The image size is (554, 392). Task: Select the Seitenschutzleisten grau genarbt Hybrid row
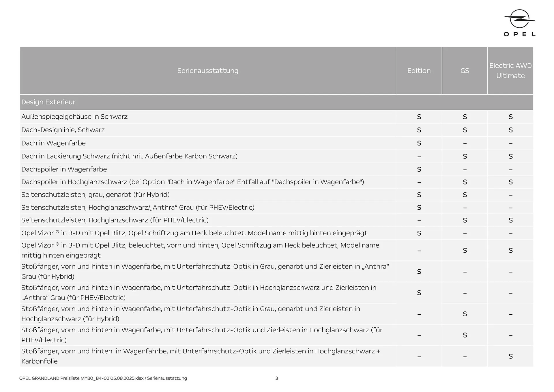95,195
